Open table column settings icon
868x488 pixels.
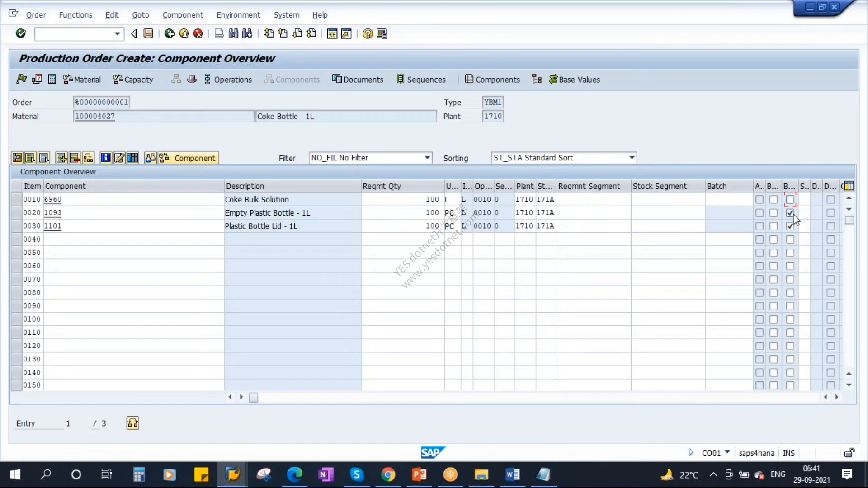coord(849,186)
